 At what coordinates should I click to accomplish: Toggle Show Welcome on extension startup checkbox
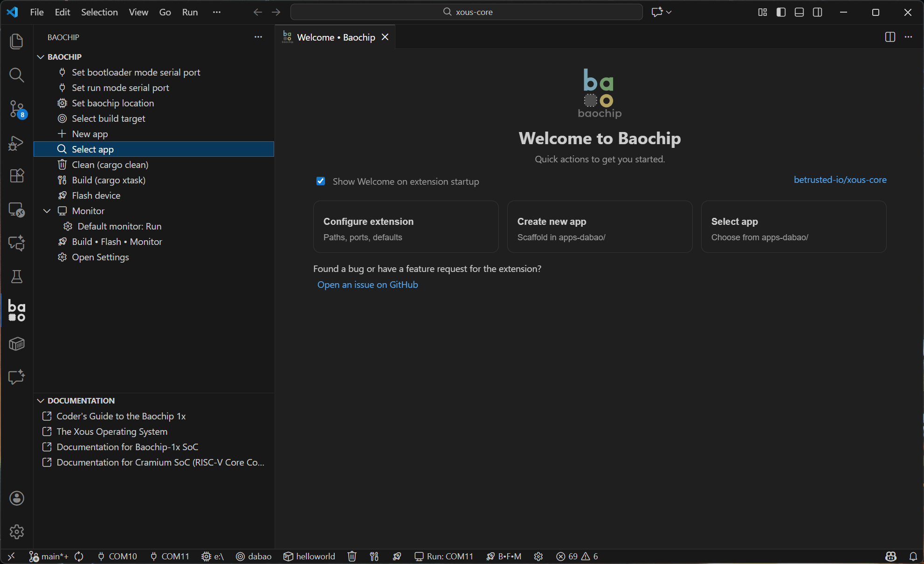click(x=321, y=181)
